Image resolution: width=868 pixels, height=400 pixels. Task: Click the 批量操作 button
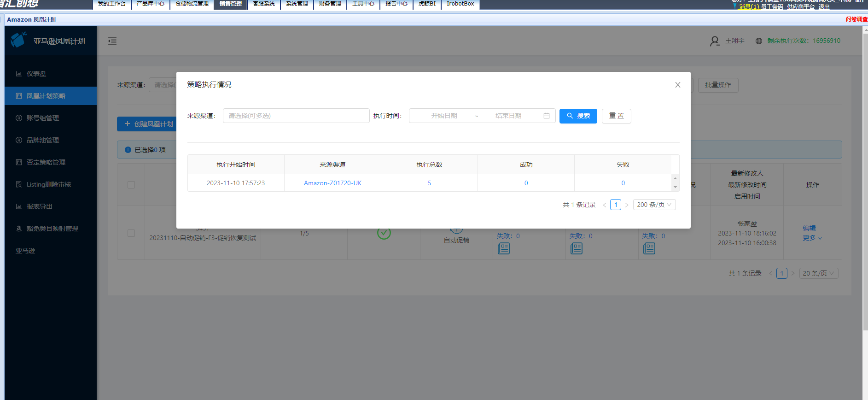[x=718, y=85]
